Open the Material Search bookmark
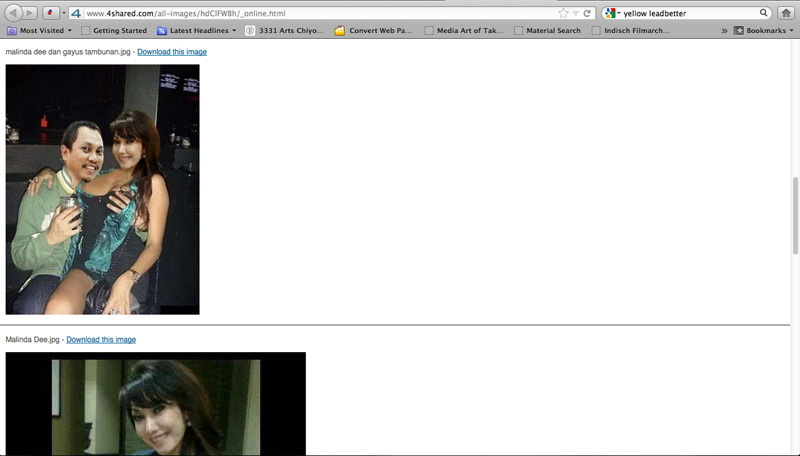Viewport: 800px width, 456px height. [x=547, y=31]
